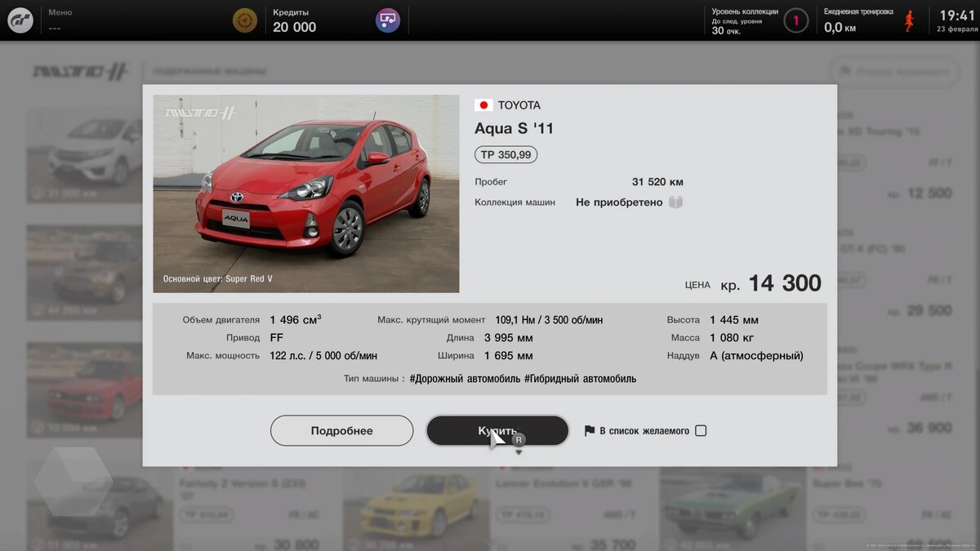Click the 'Кредиты 20 000' counter
The width and height of the screenshot is (980, 551).
295,20
